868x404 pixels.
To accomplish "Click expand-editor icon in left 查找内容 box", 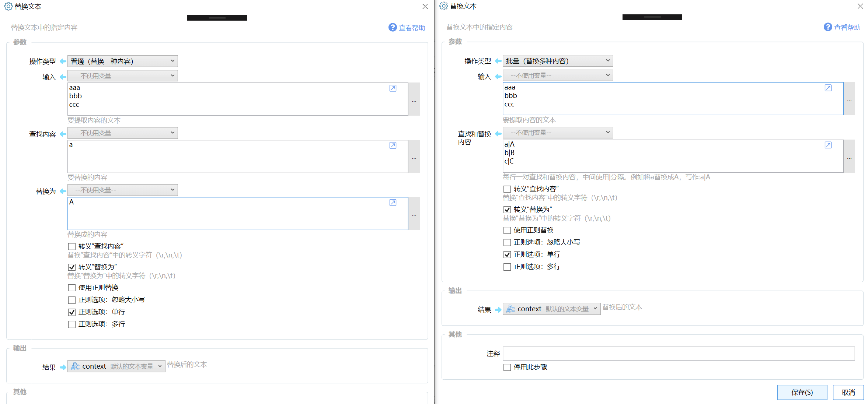I will click(393, 145).
